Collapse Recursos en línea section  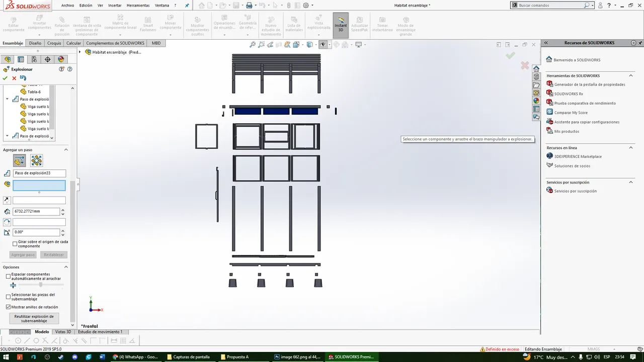[631, 147]
